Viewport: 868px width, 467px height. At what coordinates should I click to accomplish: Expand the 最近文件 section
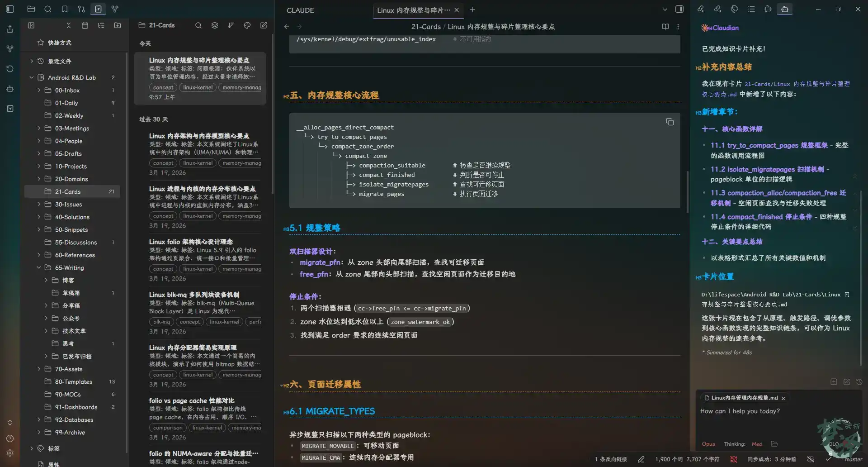(x=31, y=61)
